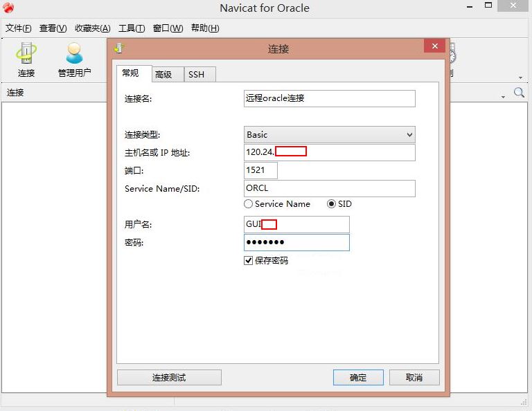
Task: Switch to the 高级 tab
Action: (x=168, y=74)
